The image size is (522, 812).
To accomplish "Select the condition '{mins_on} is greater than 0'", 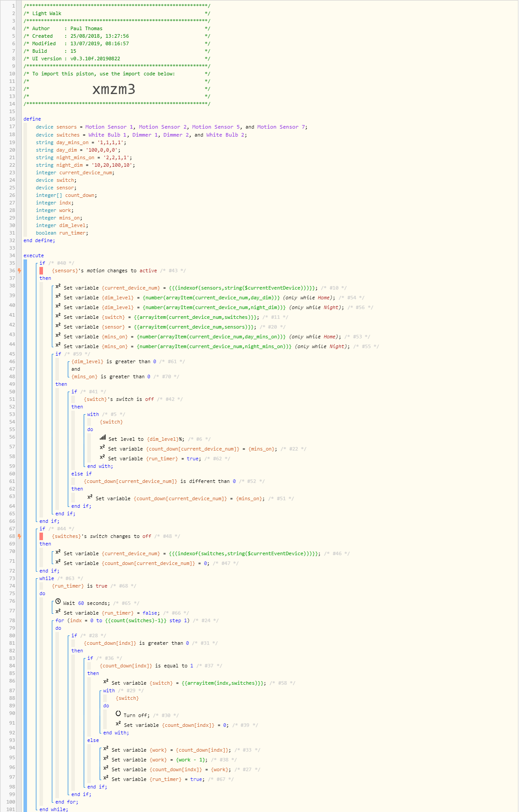I will pos(111,377).
